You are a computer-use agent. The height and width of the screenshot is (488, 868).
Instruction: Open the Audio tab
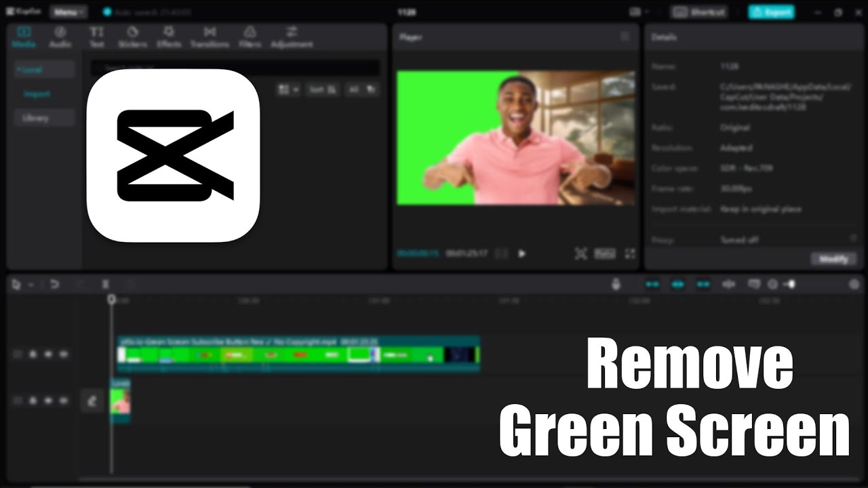(x=60, y=37)
